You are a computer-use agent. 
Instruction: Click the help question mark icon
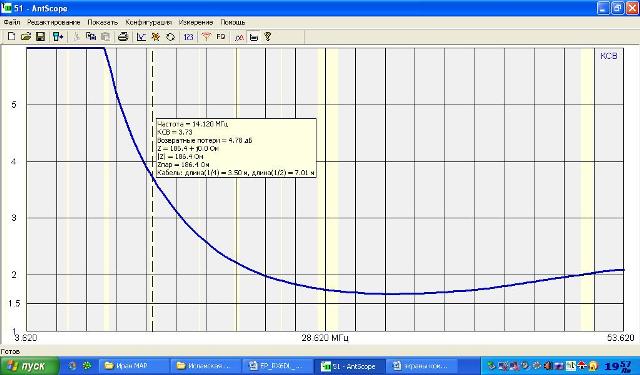268,37
